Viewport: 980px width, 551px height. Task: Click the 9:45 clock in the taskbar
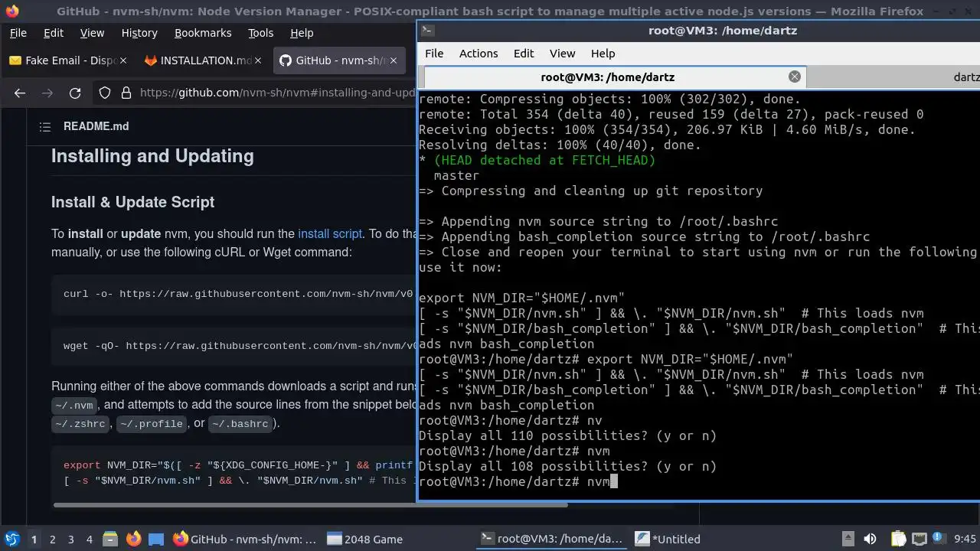[965, 539]
